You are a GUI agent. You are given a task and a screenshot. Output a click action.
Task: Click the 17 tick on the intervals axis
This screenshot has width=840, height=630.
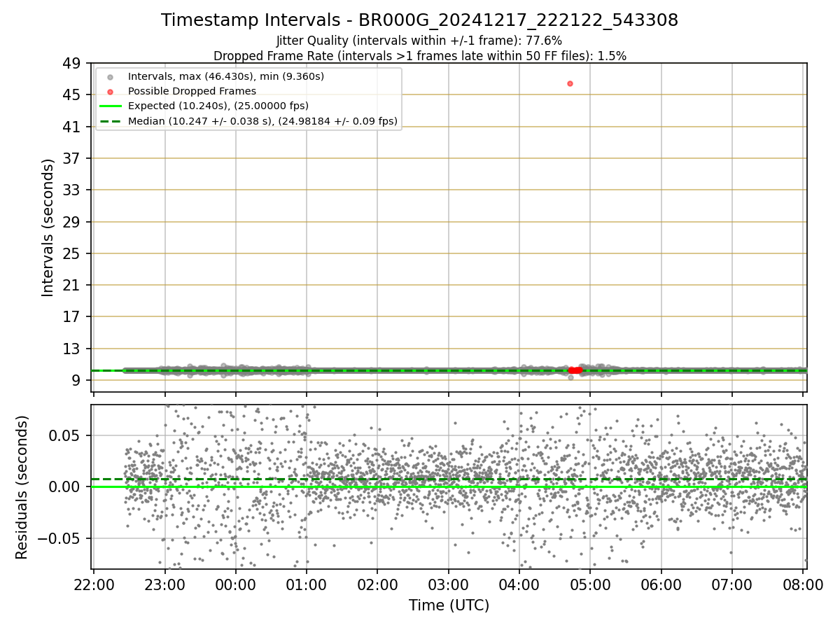72,317
